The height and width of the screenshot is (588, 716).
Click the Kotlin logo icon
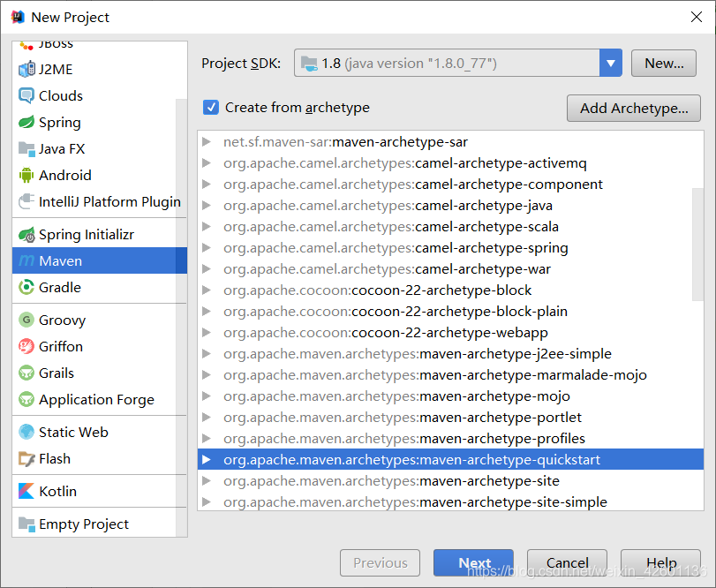click(26, 492)
